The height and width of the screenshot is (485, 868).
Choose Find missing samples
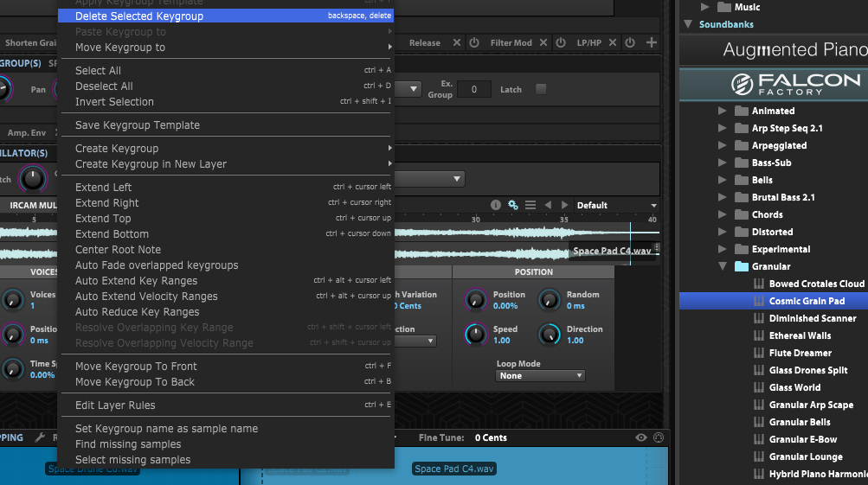(x=226, y=444)
